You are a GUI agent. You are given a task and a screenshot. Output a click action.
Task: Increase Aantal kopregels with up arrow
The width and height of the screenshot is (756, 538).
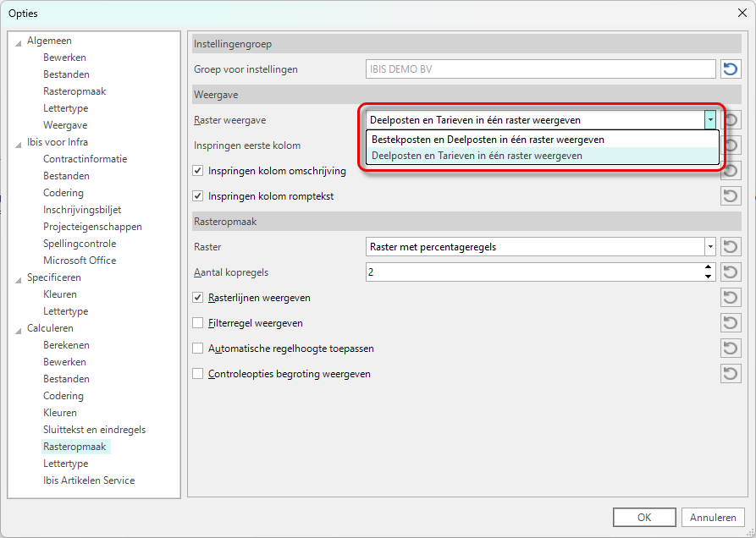[x=709, y=268]
